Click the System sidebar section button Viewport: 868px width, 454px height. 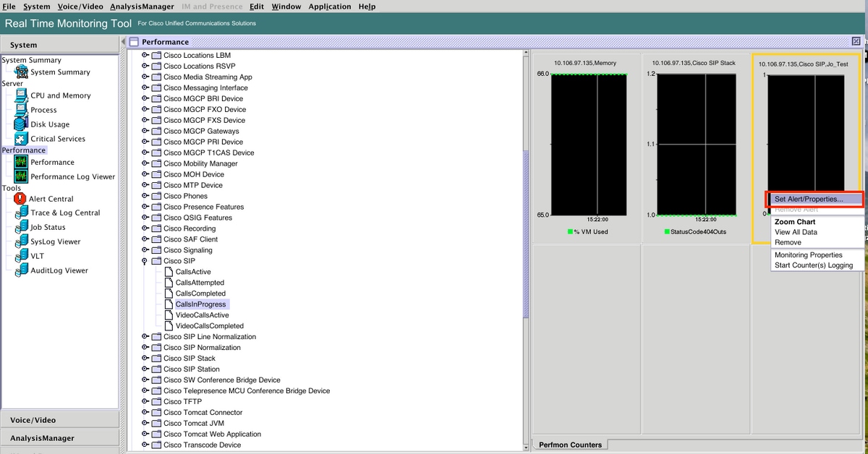[59, 45]
